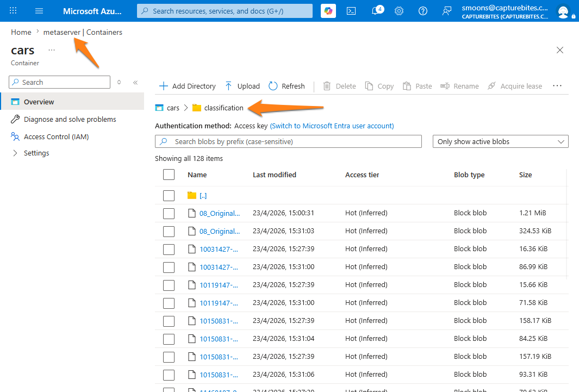Click Search blobs by prefix field
The height and width of the screenshot is (392, 579).
click(288, 141)
